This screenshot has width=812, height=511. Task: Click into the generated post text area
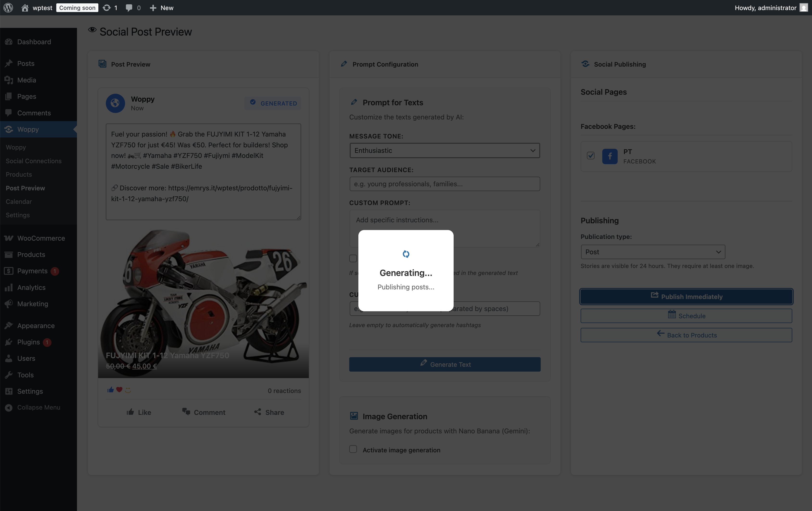tap(203, 172)
